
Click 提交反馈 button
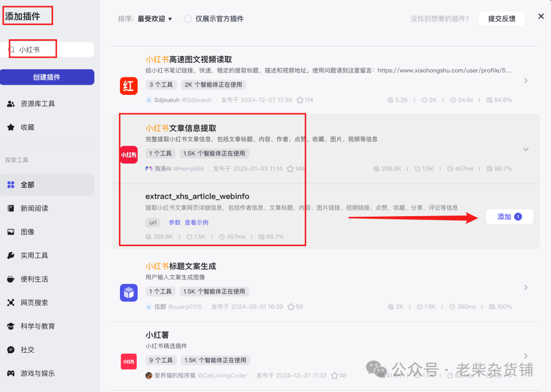[502, 19]
